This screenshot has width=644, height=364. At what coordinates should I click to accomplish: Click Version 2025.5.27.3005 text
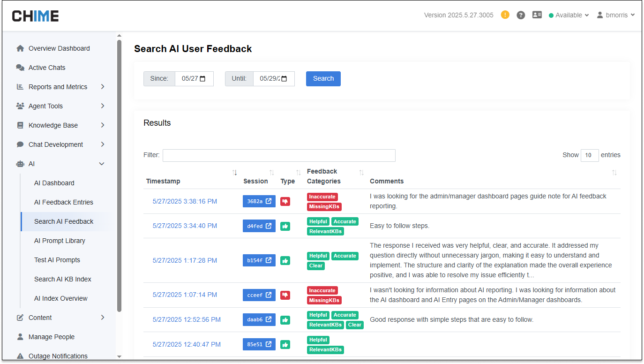point(459,15)
